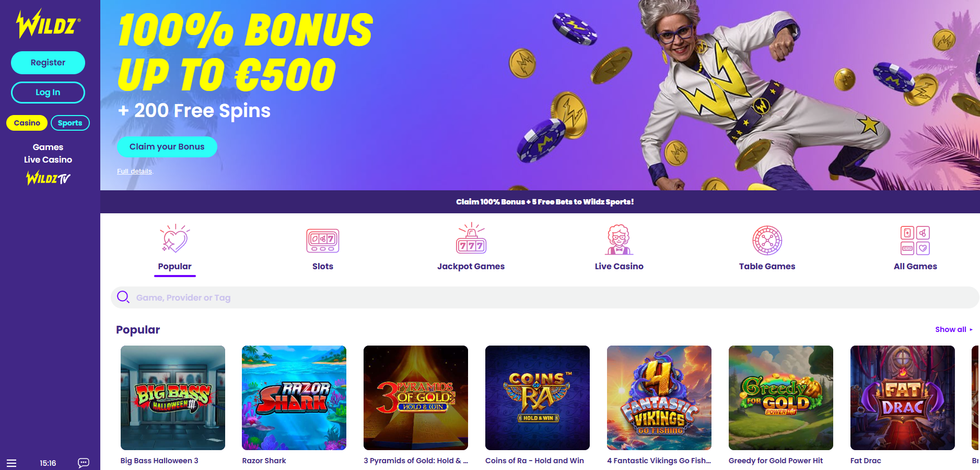
Task: Click the Claim your Bonus button
Action: (x=167, y=147)
